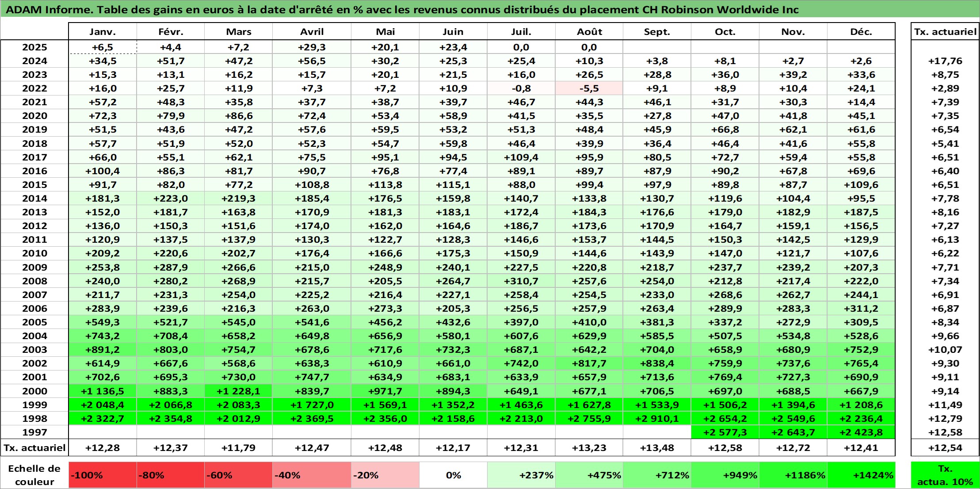Click the -5,5 cell in 2022
Screen dimensions: 980x489
pos(589,88)
